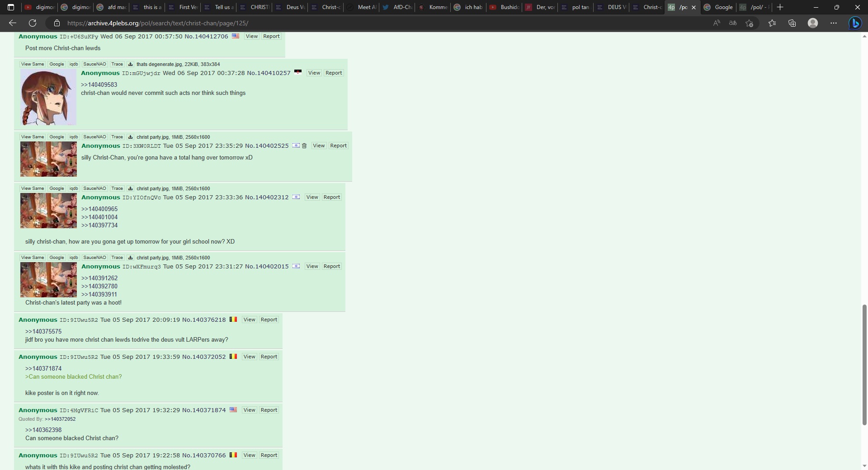Click post number No.140402312
Image resolution: width=868 pixels, height=470 pixels.
point(267,197)
